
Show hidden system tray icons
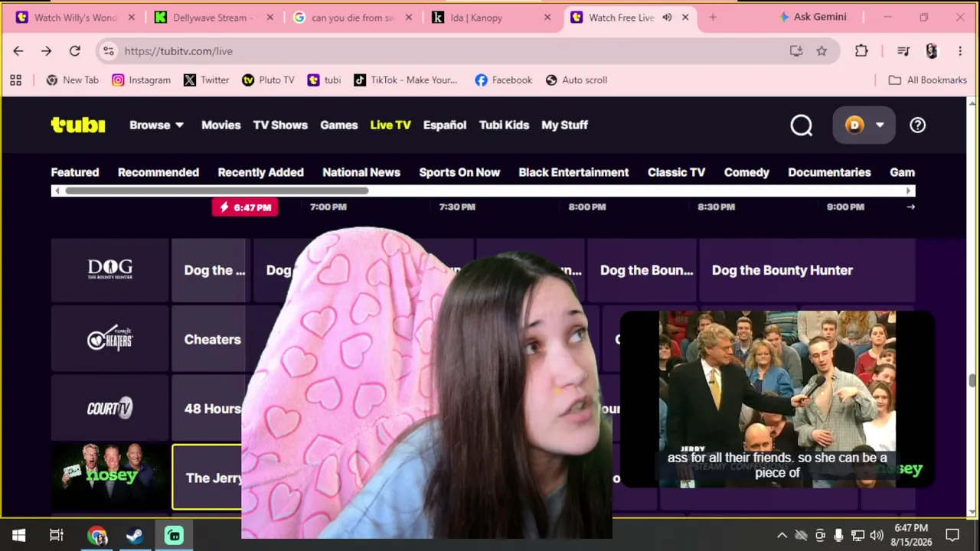click(782, 536)
